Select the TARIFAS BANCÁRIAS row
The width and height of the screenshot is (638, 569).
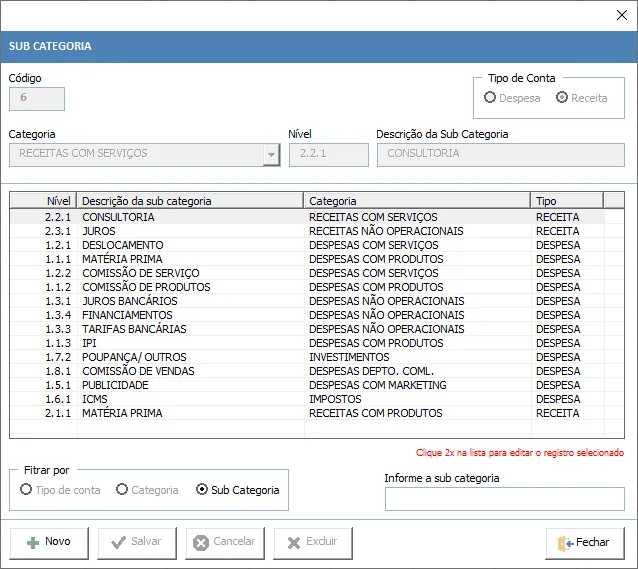(307, 329)
